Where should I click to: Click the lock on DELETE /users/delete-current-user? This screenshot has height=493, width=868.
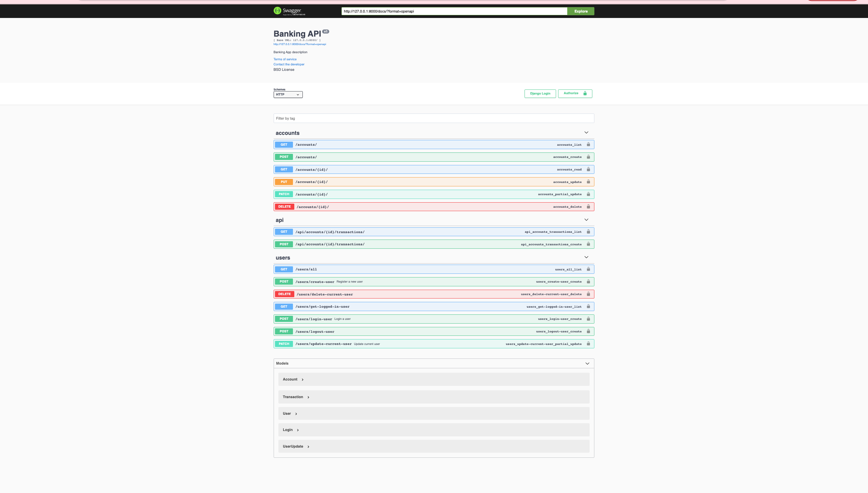(x=589, y=294)
